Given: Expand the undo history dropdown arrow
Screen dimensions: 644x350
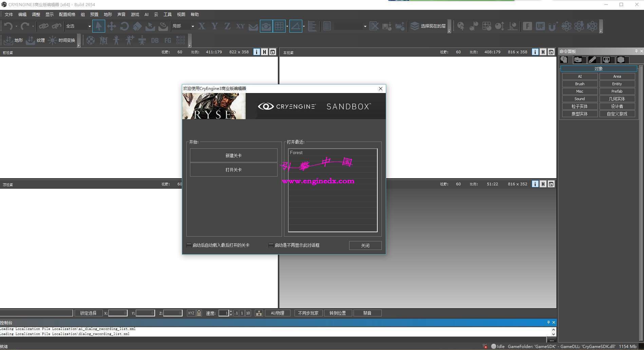Looking at the screenshot, I should [16, 26].
